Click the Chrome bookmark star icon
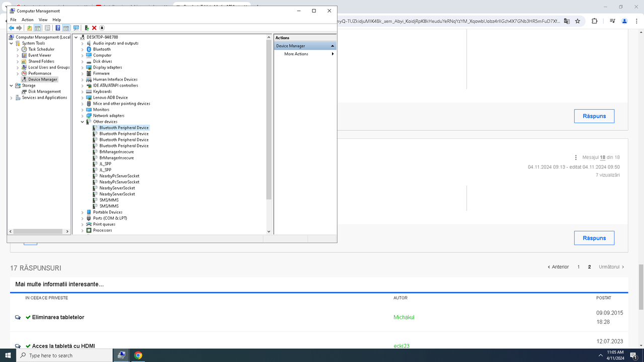 578,21
